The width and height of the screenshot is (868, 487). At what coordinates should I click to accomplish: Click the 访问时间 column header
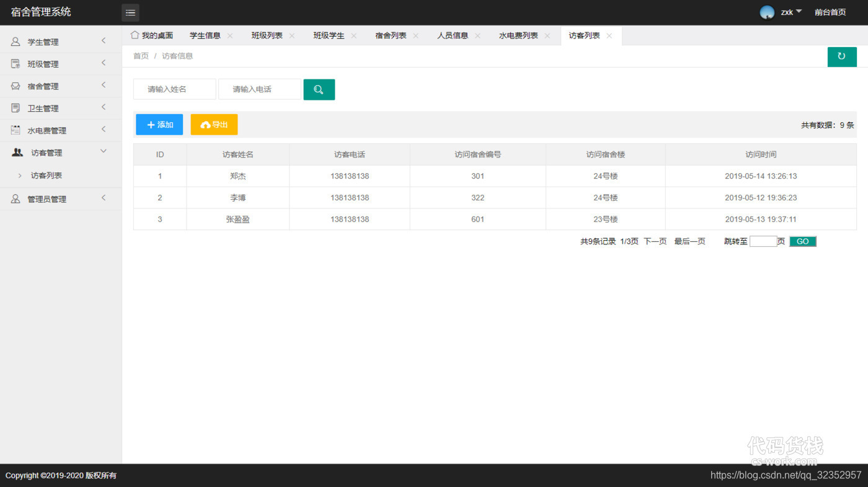761,154
